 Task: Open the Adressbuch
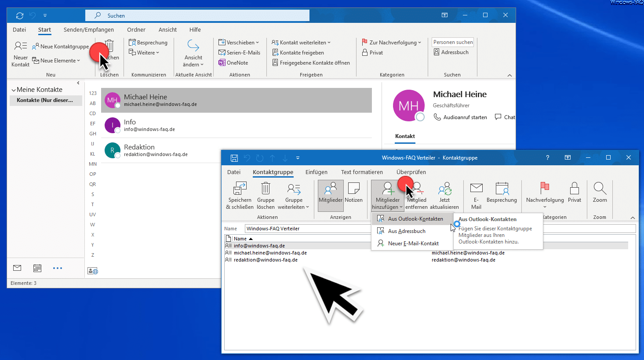coord(451,52)
